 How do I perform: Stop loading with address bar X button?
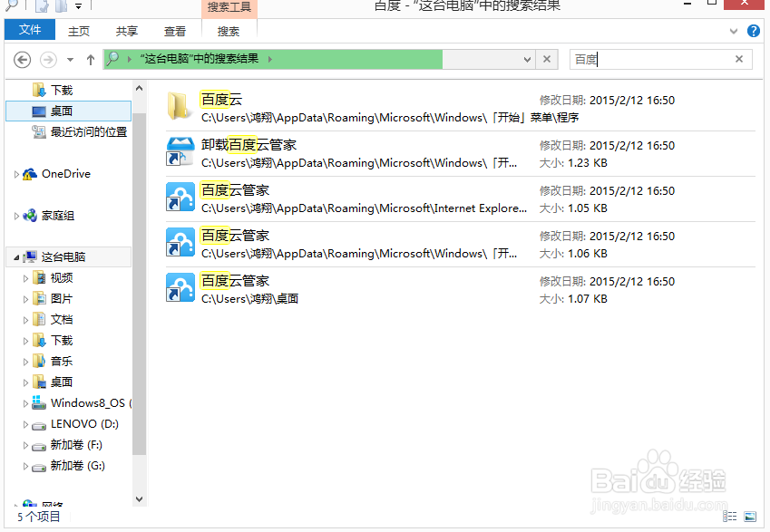click(x=547, y=60)
